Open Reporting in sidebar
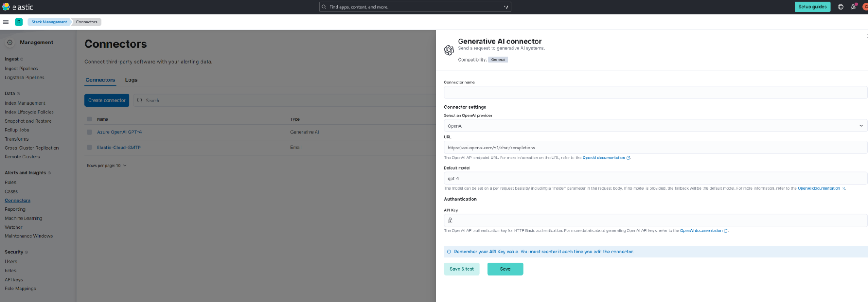Viewport: 868px width, 302px height. click(15, 209)
